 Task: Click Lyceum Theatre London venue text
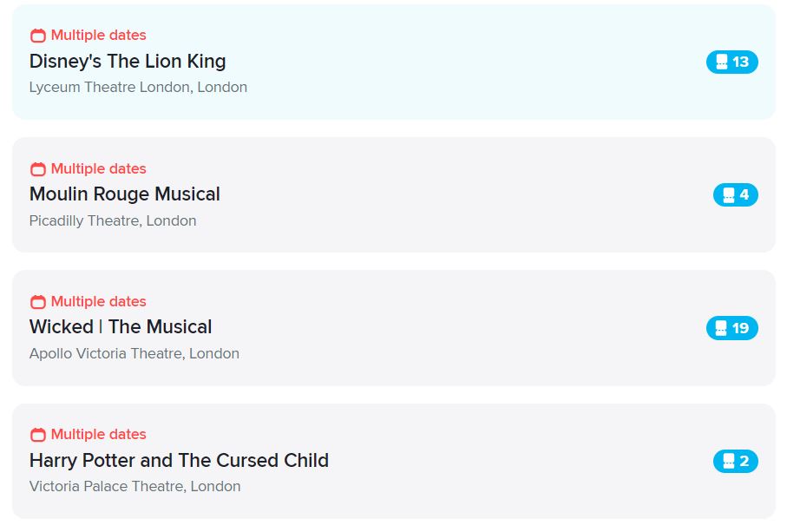(x=137, y=87)
